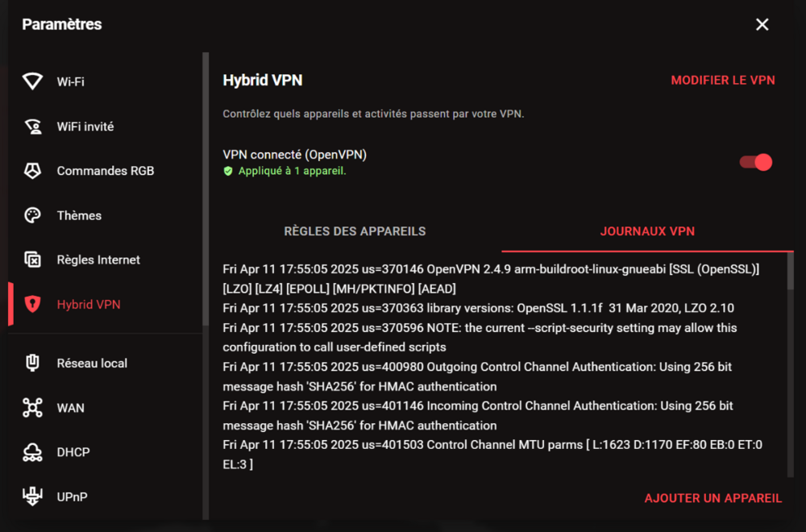
Task: Click the settings sidebar scrollbar
Action: 206,161
